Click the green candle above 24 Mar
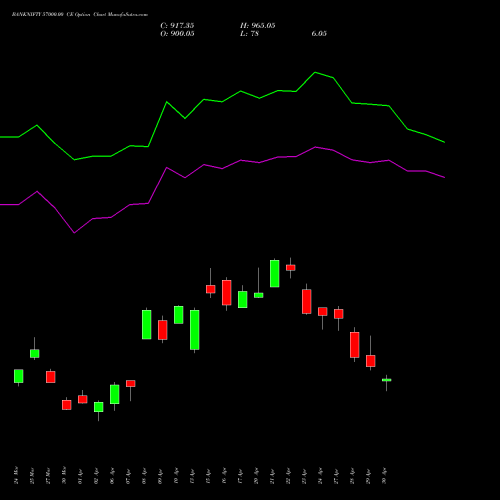500x500 pixels. pyautogui.click(x=19, y=376)
